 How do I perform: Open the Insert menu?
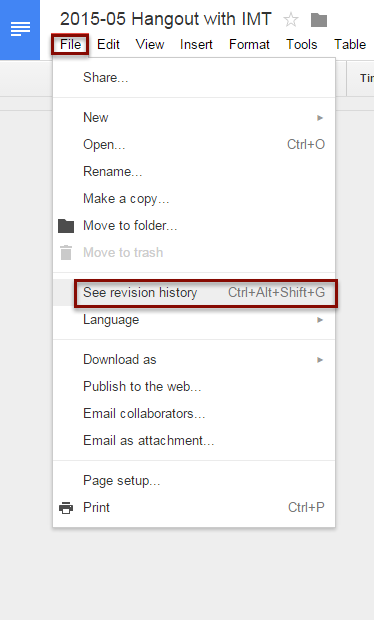tap(196, 44)
